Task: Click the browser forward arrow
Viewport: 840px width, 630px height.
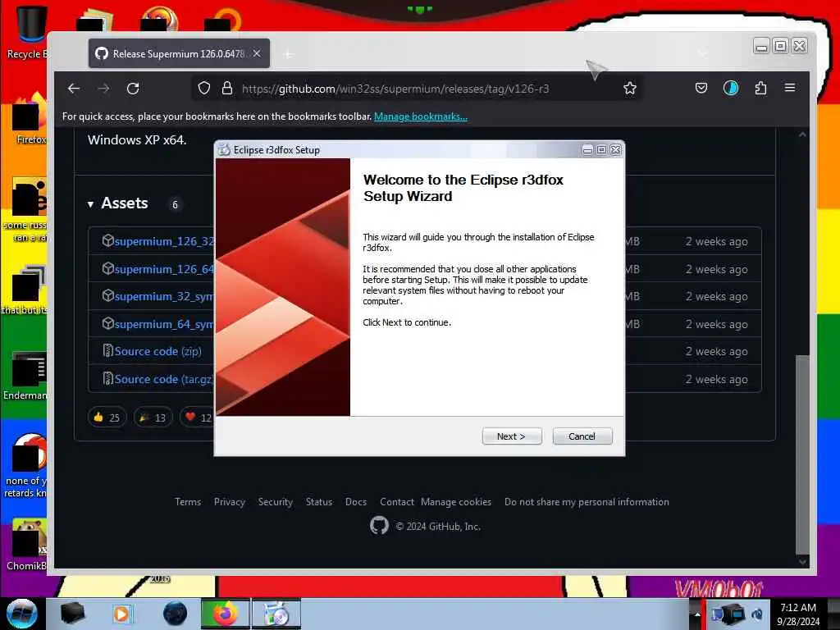Action: (103, 89)
